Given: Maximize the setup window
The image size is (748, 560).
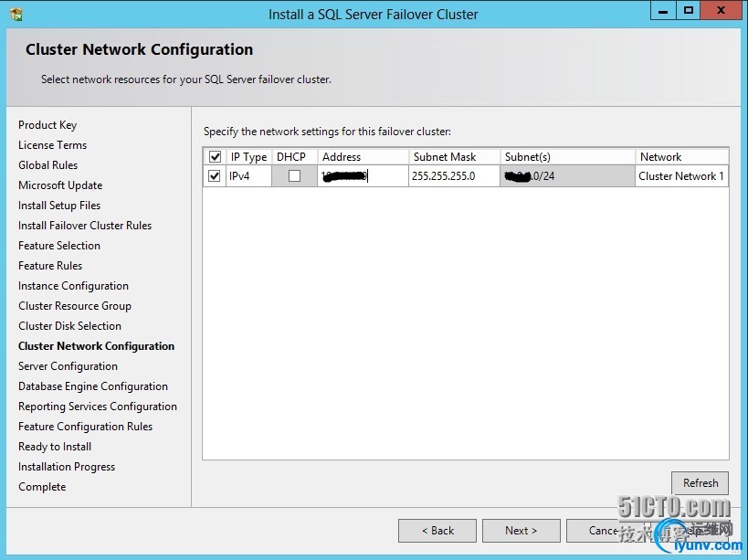Looking at the screenshot, I should click(689, 10).
